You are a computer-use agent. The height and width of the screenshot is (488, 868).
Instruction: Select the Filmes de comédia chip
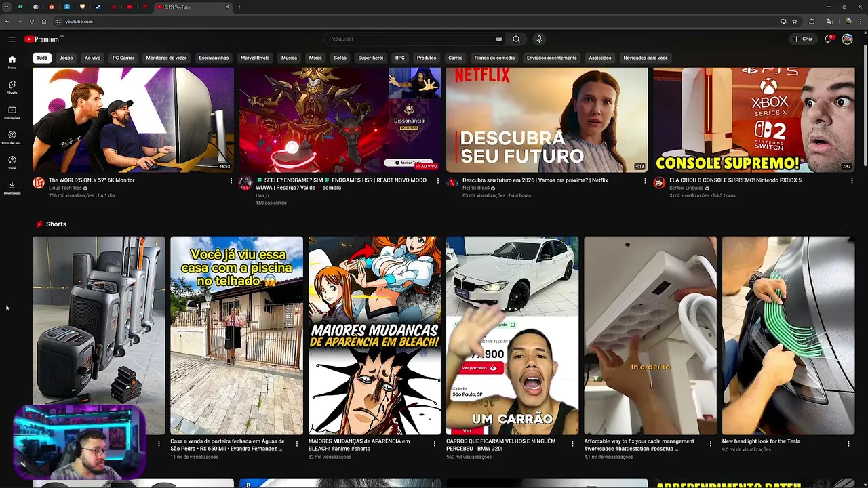[494, 58]
